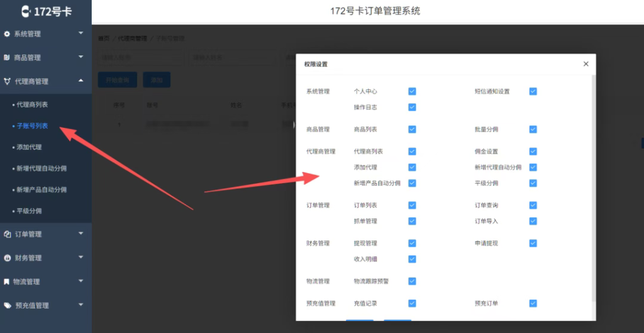This screenshot has width=644, height=333.
Task: Click the 物流管理 bookmark icon
Action: [x=6, y=281]
